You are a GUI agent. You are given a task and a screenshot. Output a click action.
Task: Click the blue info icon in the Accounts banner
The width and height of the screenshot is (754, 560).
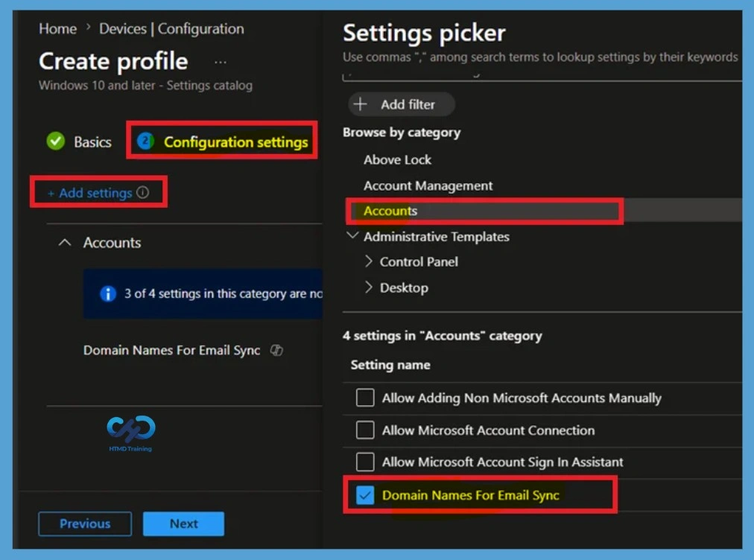(108, 293)
